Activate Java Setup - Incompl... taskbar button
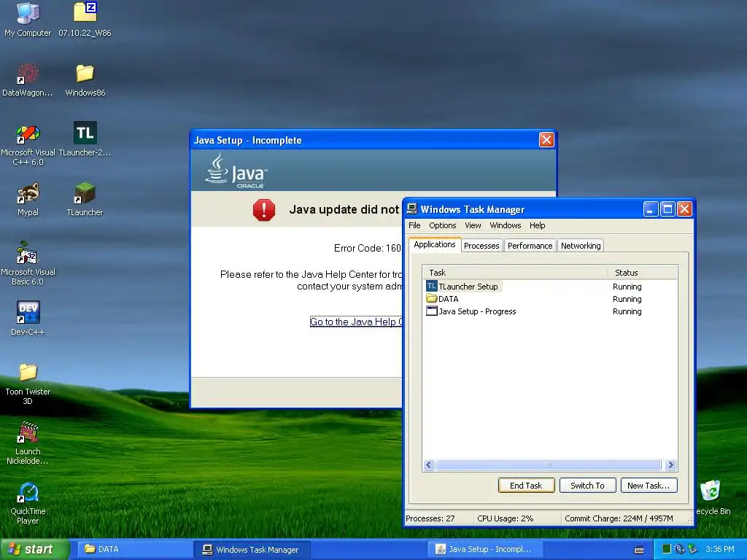 (x=485, y=549)
